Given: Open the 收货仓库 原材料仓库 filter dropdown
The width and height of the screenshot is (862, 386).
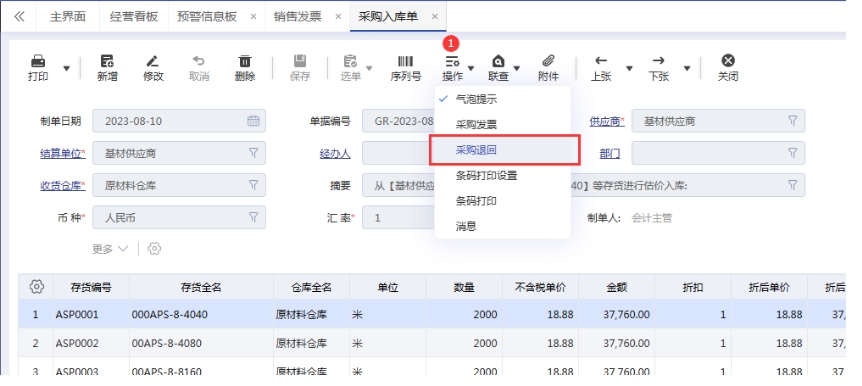Looking at the screenshot, I should coord(253,185).
